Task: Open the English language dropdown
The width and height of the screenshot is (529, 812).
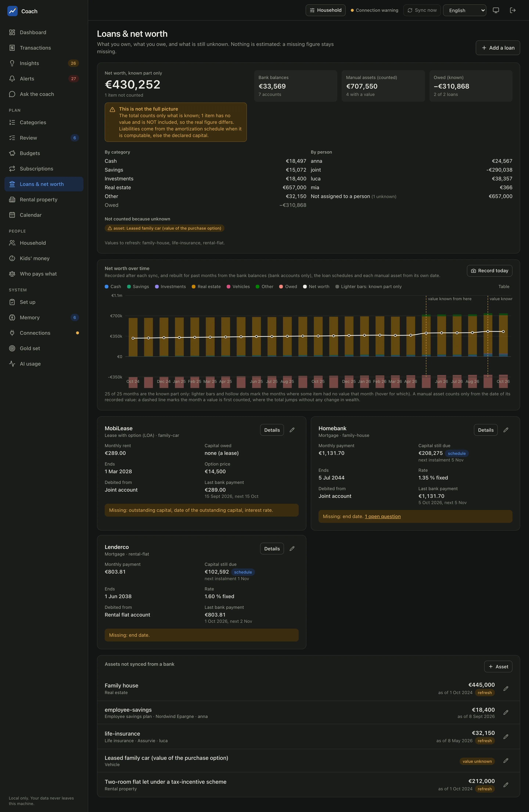Action: pos(465,10)
